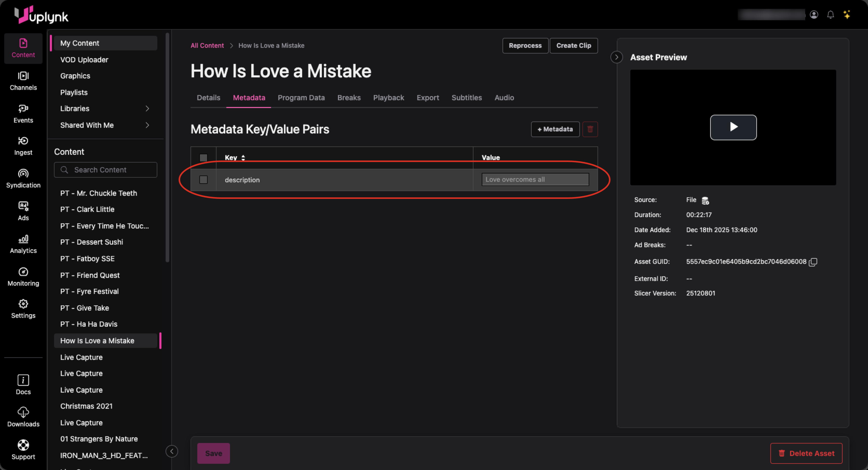Image resolution: width=868 pixels, height=470 pixels.
Task: Open Monitoring from the sidebar
Action: coord(23,277)
